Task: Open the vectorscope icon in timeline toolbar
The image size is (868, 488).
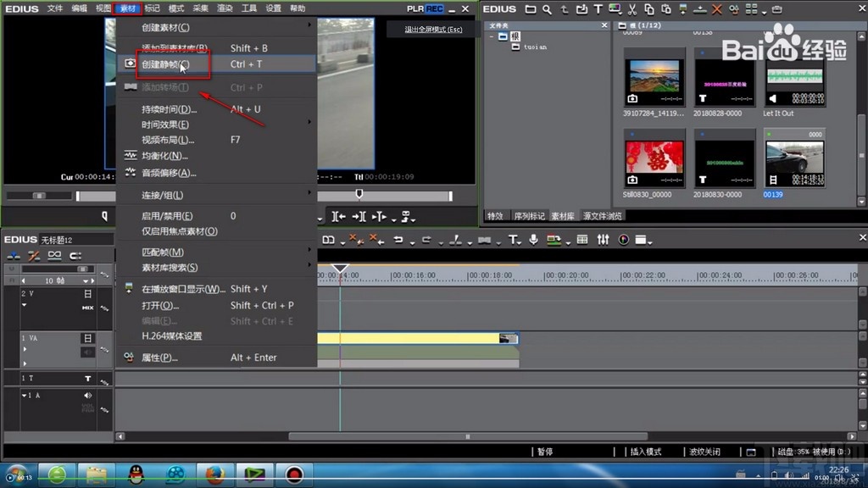Action: 624,240
